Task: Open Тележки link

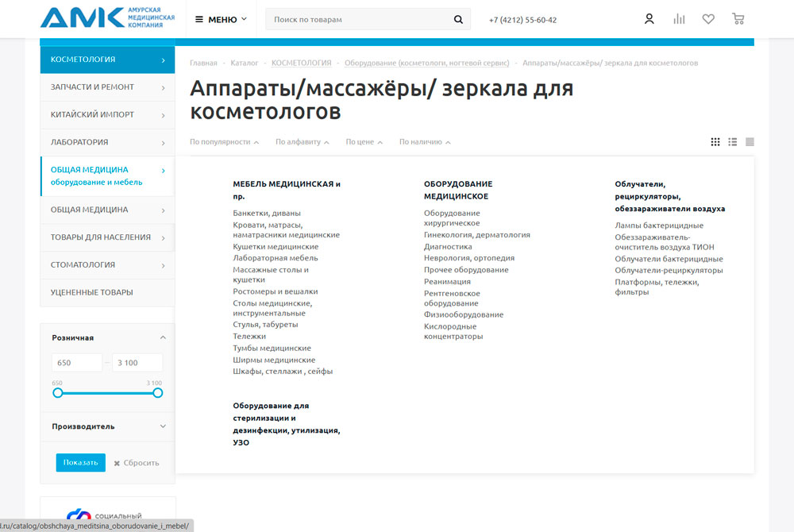Action: 249,336
